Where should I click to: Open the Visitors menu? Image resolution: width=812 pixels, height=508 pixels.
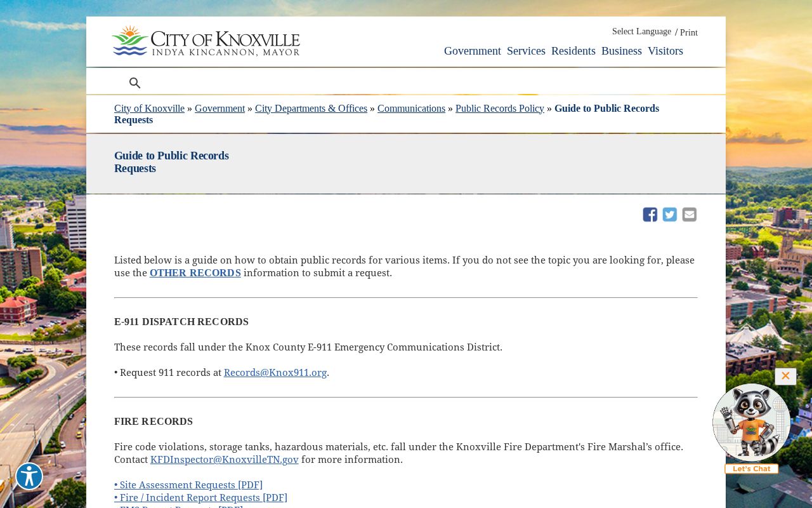click(665, 51)
